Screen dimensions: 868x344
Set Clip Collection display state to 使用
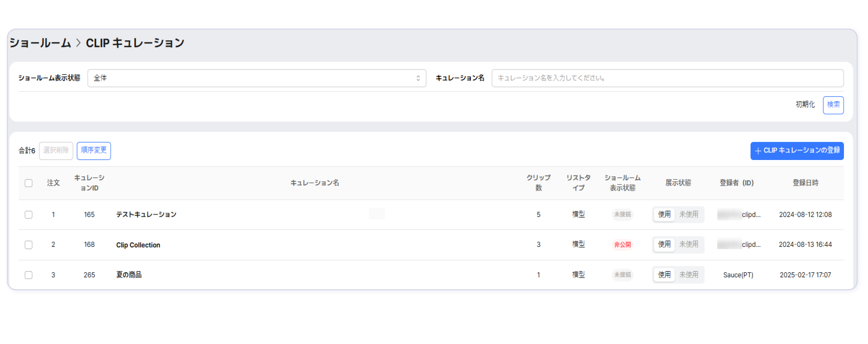click(x=664, y=245)
